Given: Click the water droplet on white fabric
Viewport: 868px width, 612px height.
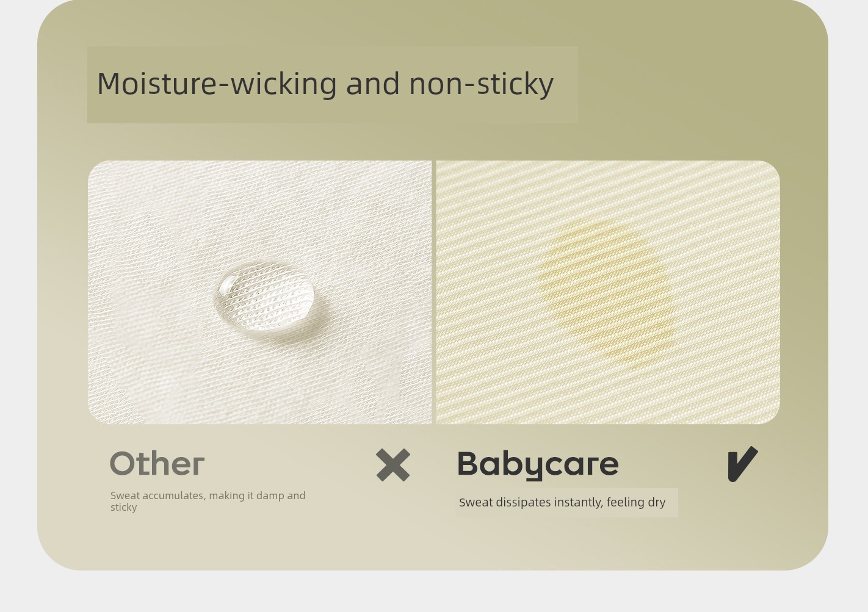Looking at the screenshot, I should click(265, 297).
